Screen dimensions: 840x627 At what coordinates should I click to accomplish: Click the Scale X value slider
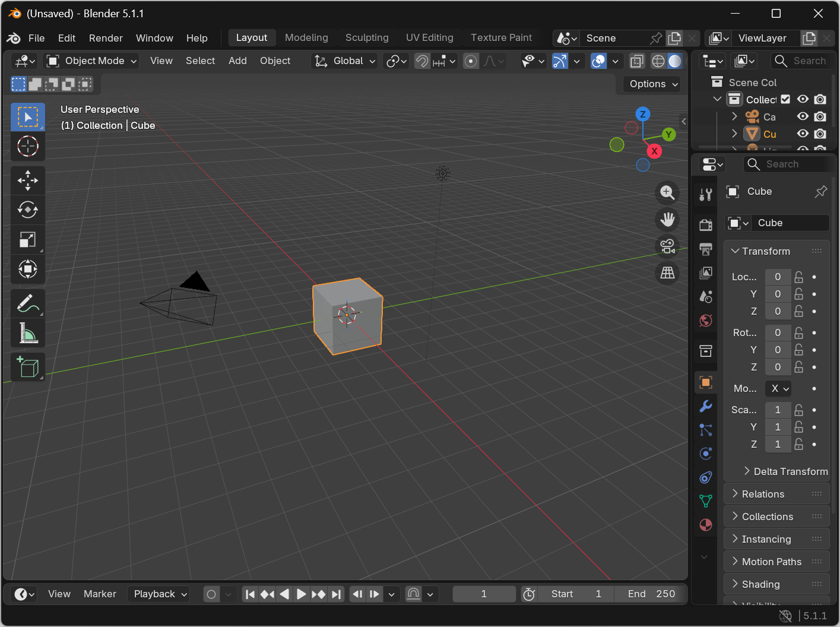coord(778,410)
